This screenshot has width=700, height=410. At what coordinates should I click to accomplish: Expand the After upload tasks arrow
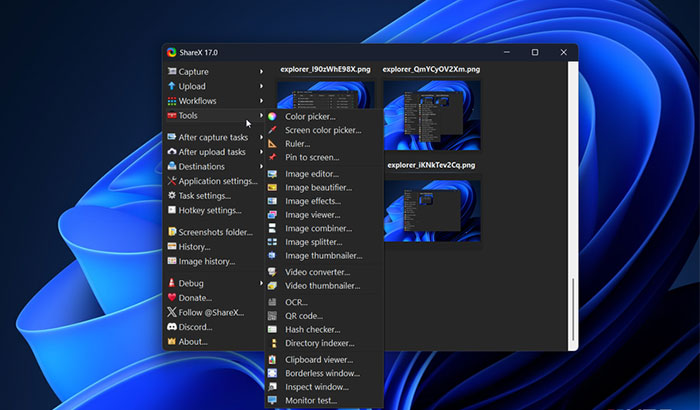point(261,152)
